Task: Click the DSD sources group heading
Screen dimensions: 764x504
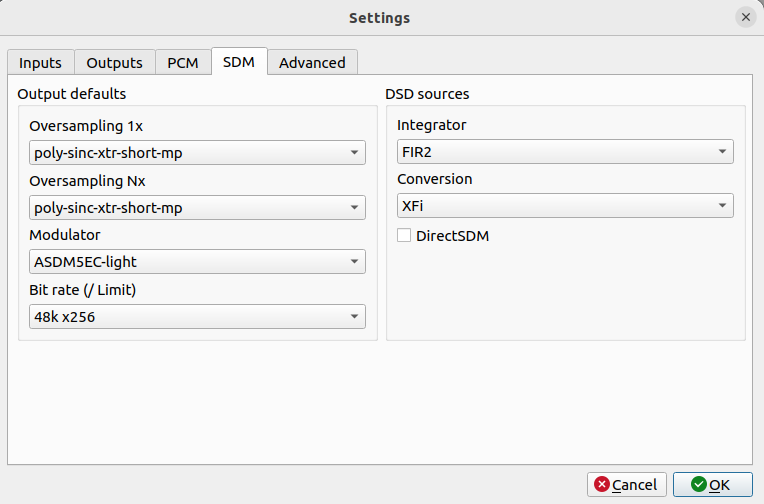Action: click(x=427, y=94)
